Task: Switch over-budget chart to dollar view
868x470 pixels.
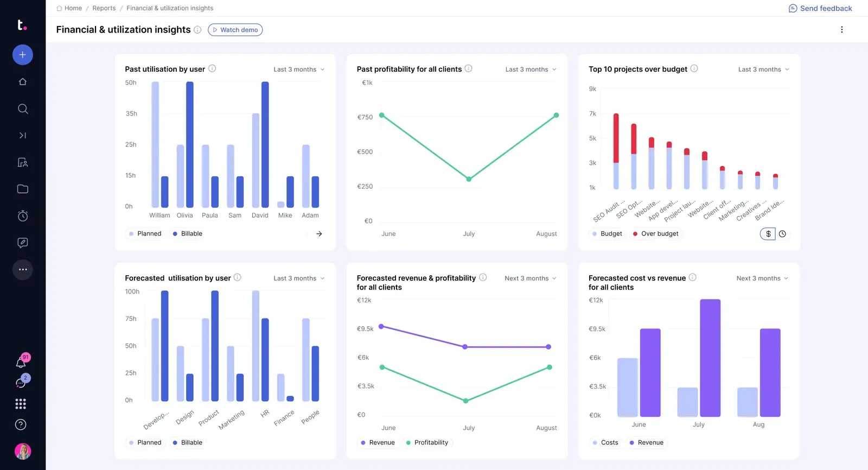Action: [x=768, y=234]
